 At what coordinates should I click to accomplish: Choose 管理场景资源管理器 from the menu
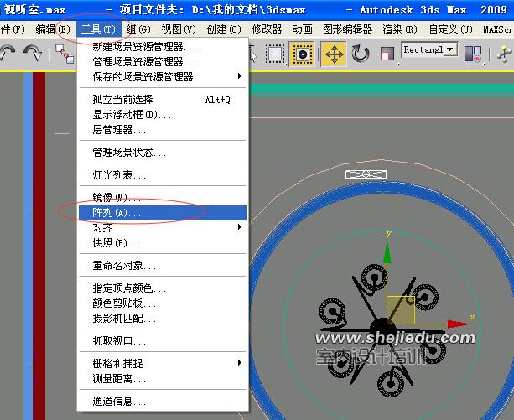163,62
